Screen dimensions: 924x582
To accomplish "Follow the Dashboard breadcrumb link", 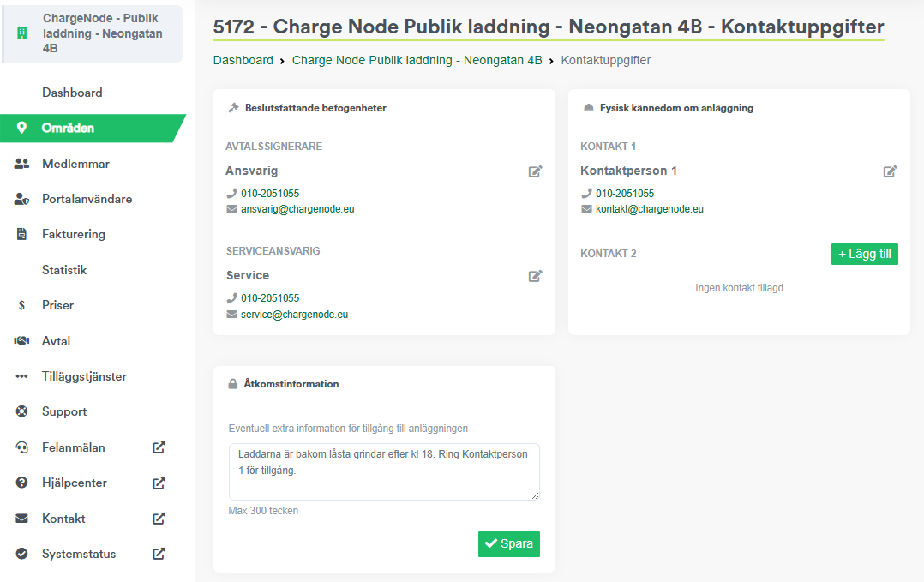I will pyautogui.click(x=243, y=60).
